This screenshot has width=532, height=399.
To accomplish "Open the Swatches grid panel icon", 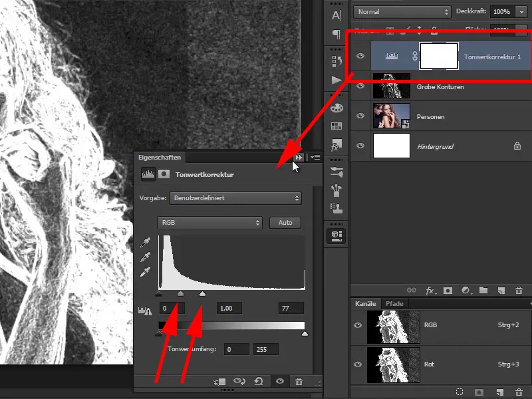I will pos(336,126).
